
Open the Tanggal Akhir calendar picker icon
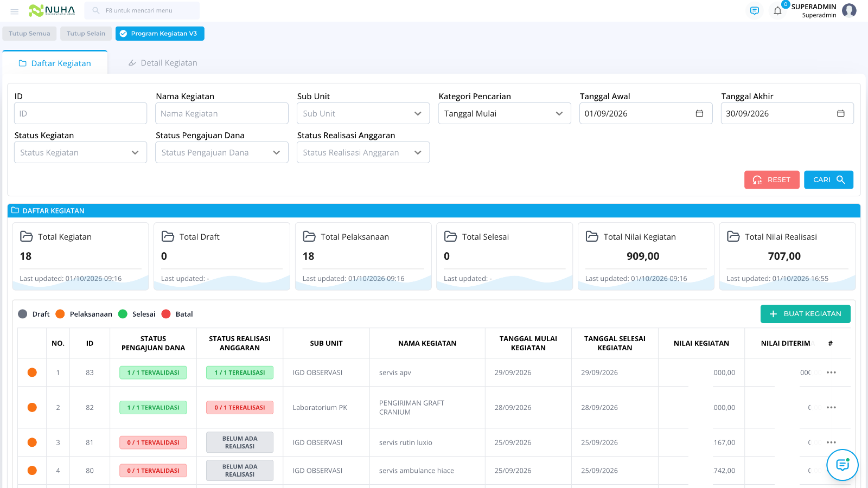(841, 113)
